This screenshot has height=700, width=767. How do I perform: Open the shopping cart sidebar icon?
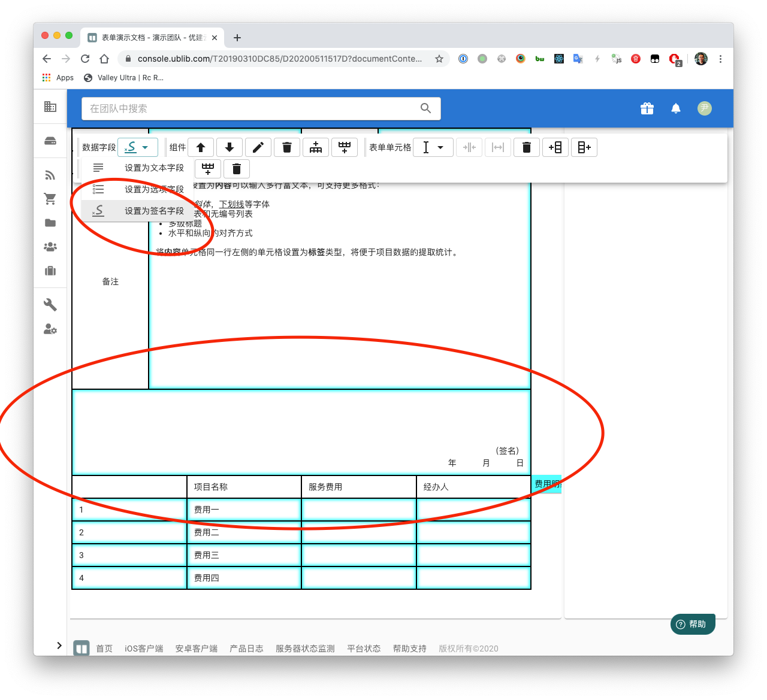50,199
